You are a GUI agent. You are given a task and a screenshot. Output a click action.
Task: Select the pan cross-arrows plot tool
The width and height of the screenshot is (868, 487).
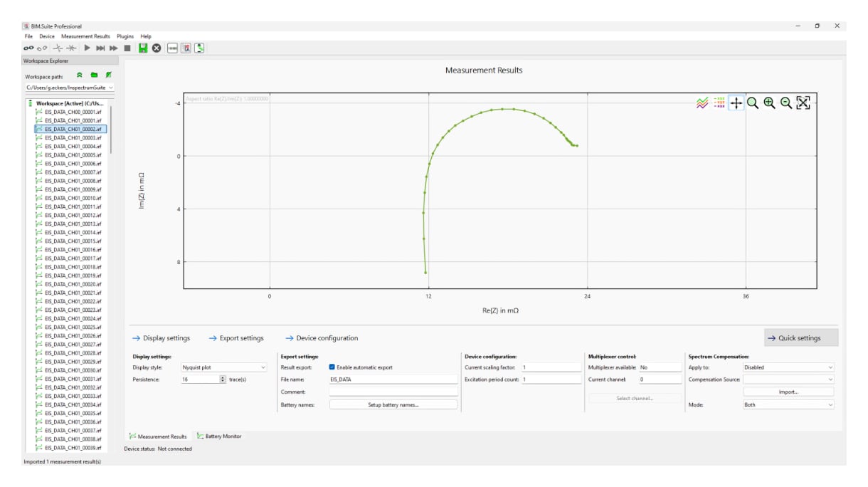736,103
